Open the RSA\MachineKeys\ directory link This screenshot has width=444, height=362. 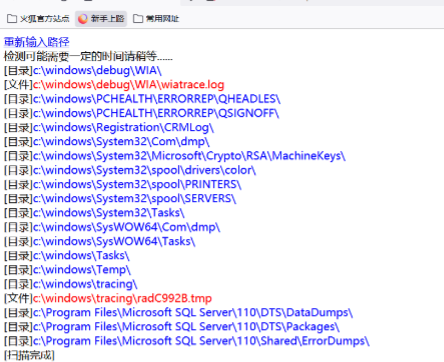point(189,156)
